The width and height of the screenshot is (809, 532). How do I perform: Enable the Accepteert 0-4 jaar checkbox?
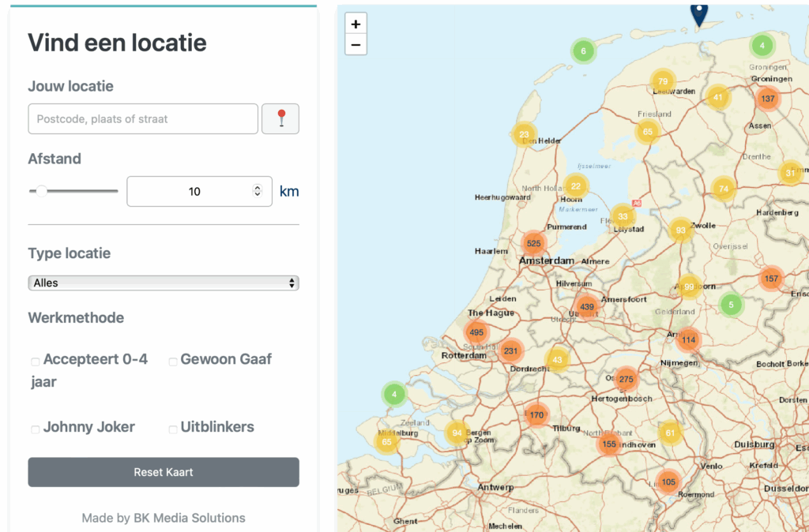[x=35, y=362]
